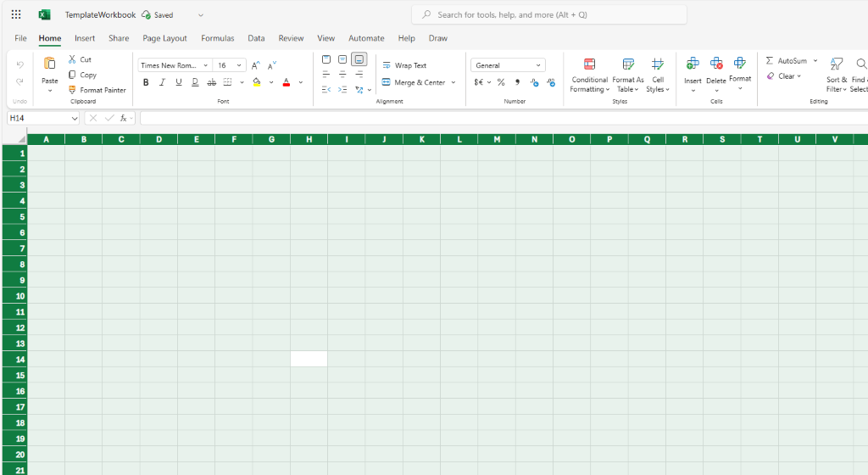The width and height of the screenshot is (868, 475).
Task: Click the search tools and help box
Action: point(549,15)
